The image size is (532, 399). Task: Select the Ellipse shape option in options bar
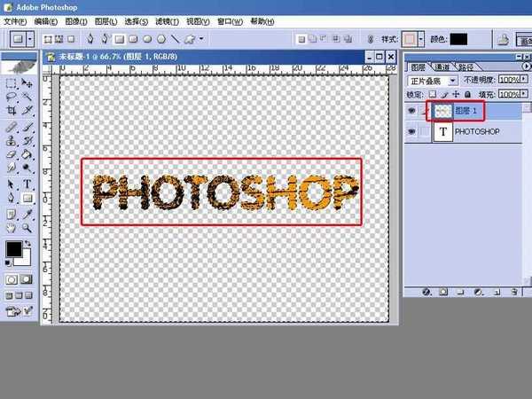[x=146, y=39]
